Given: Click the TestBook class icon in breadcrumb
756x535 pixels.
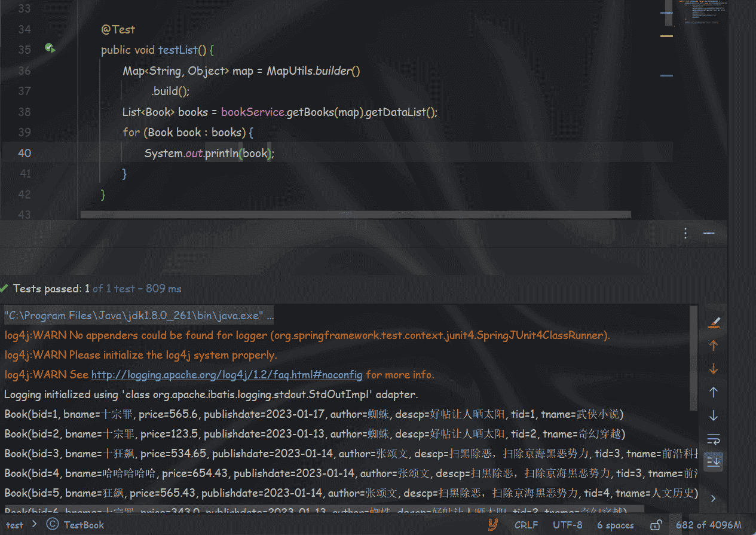Looking at the screenshot, I should (53, 525).
